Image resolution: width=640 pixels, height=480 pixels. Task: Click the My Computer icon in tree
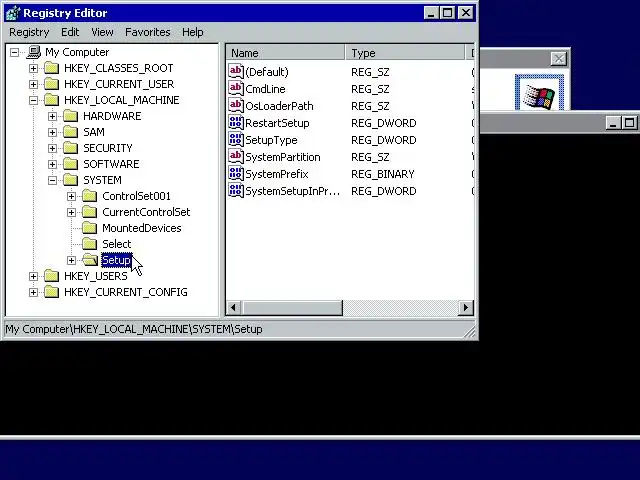tap(33, 52)
